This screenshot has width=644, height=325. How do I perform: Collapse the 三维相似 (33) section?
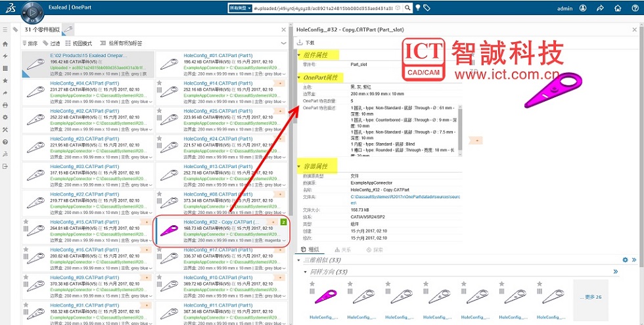tap(299, 260)
